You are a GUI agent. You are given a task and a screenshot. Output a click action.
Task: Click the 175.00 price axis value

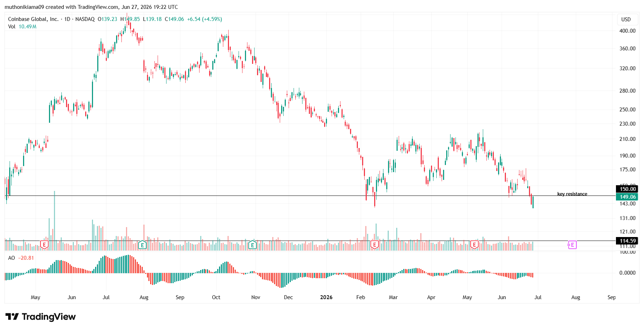[x=627, y=170]
